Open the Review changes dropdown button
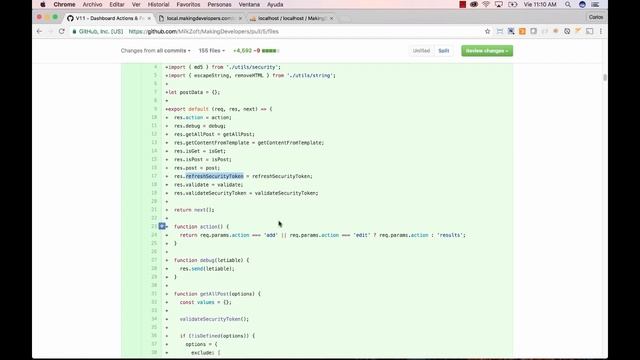 [x=487, y=51]
